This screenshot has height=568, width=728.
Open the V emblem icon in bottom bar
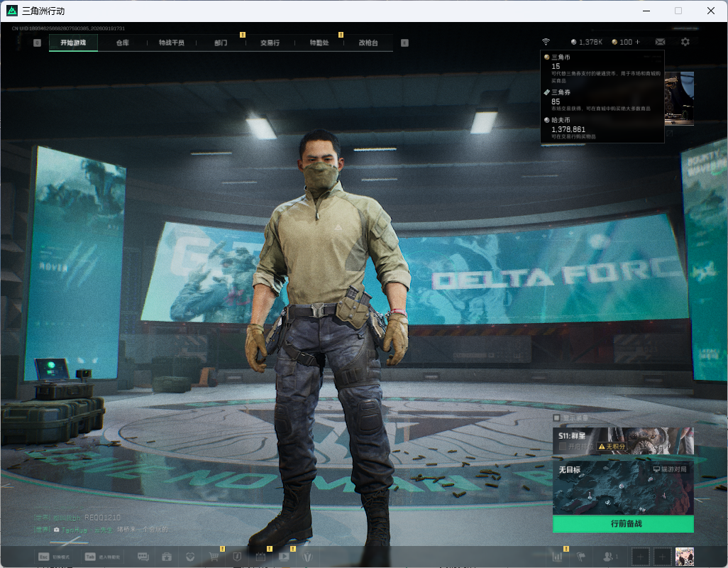[x=307, y=557]
